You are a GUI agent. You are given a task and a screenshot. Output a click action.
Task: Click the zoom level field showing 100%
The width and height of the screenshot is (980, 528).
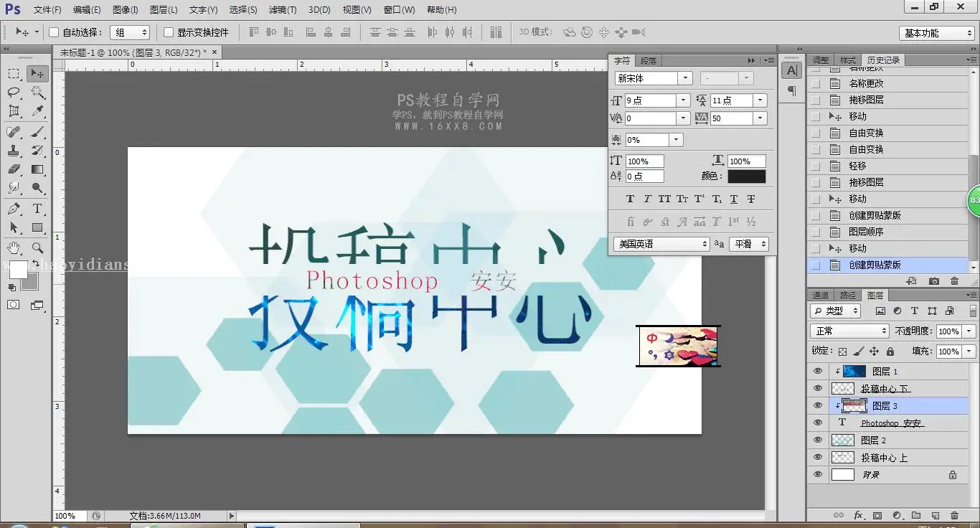point(70,516)
